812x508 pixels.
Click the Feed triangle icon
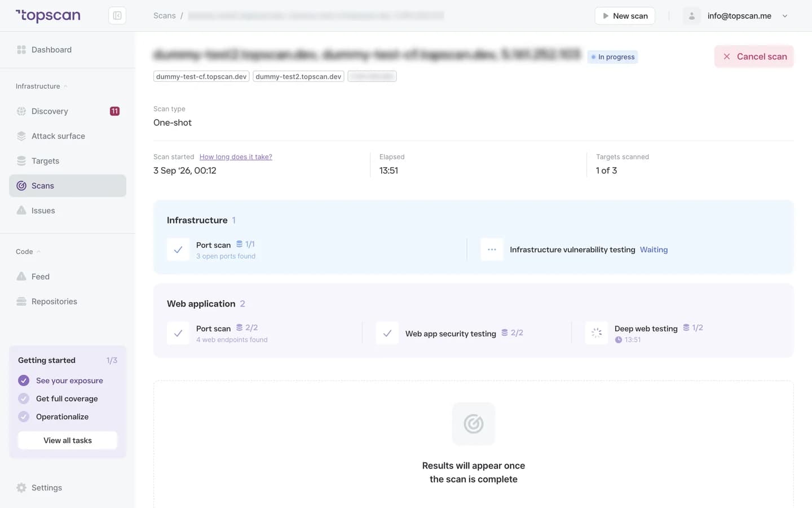pos(21,277)
